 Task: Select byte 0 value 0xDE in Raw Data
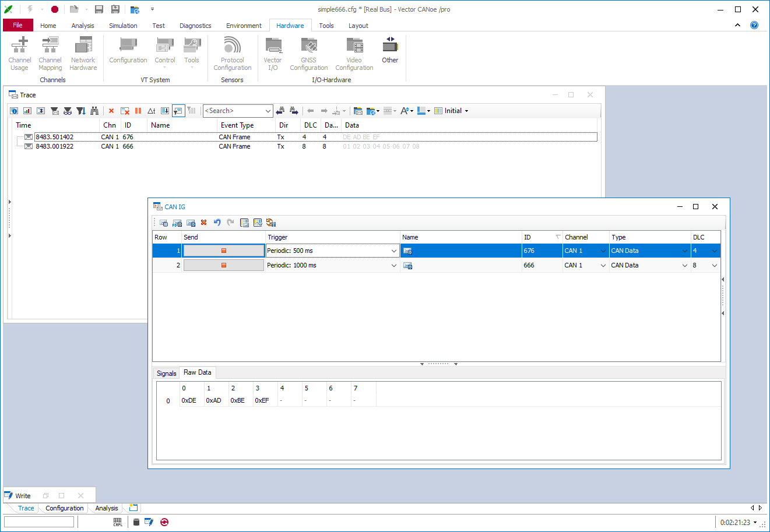[x=189, y=401]
